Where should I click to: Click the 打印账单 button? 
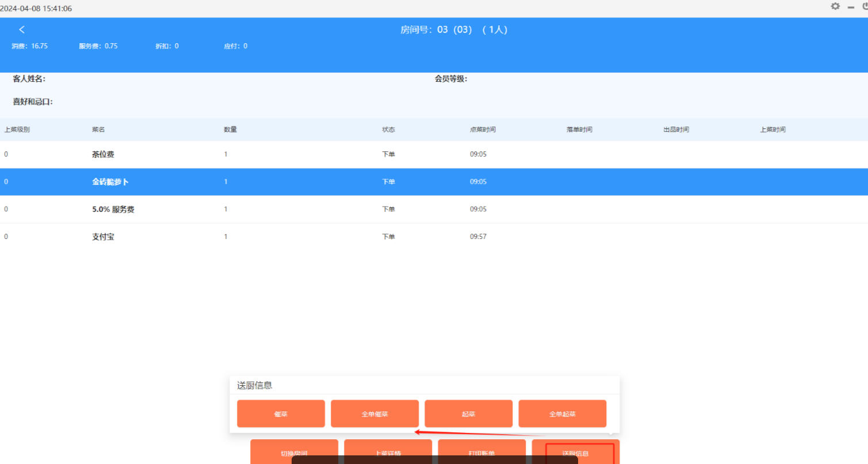pos(481,448)
